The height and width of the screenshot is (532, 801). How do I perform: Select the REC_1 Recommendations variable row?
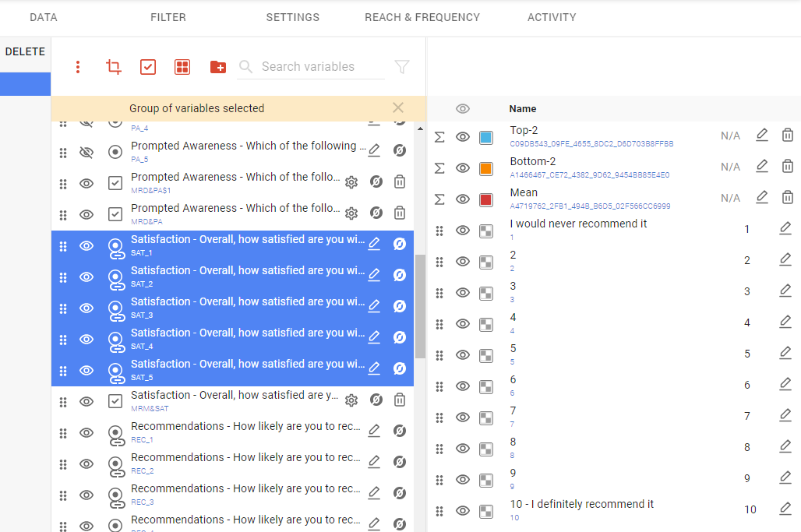point(245,432)
